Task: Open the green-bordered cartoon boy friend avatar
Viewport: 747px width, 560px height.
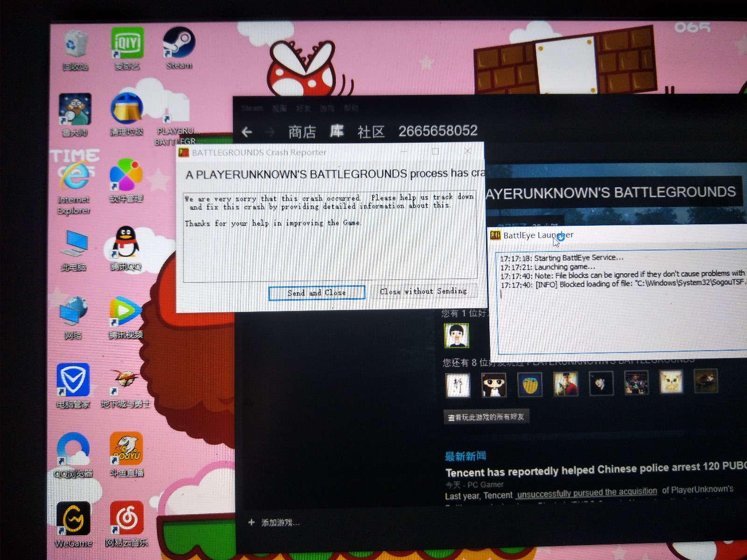Action: click(x=456, y=336)
